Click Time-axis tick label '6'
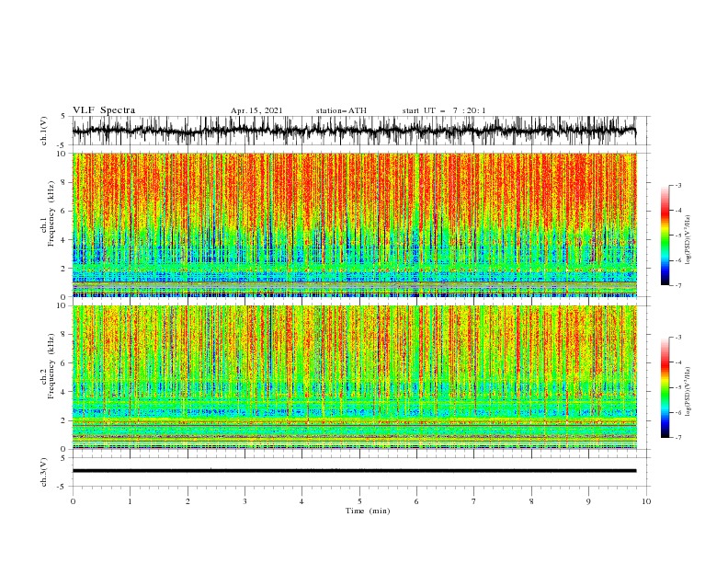 416,501
